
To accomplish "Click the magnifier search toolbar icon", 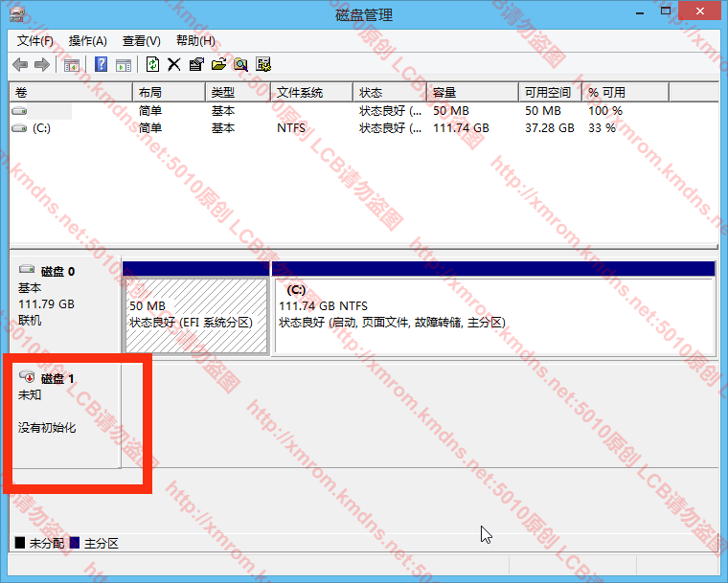I will 240,65.
